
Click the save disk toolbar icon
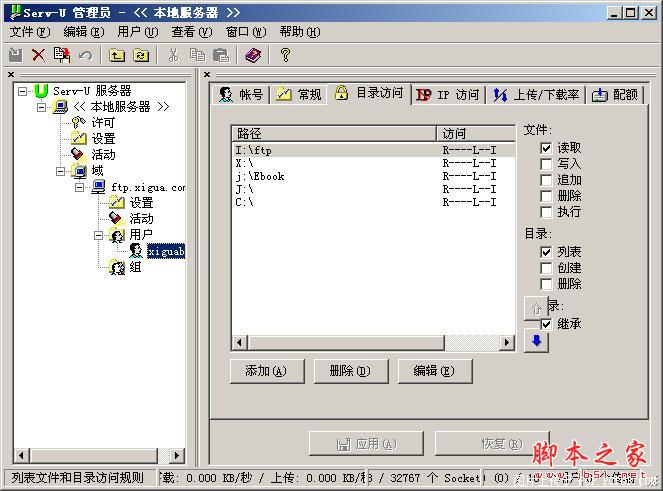point(16,55)
